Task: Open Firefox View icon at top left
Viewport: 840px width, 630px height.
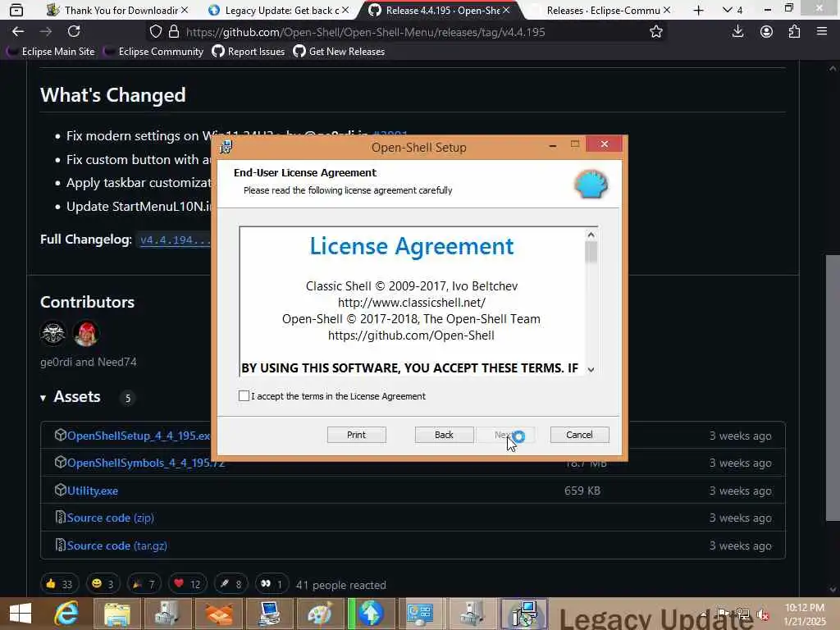Action: click(x=16, y=10)
